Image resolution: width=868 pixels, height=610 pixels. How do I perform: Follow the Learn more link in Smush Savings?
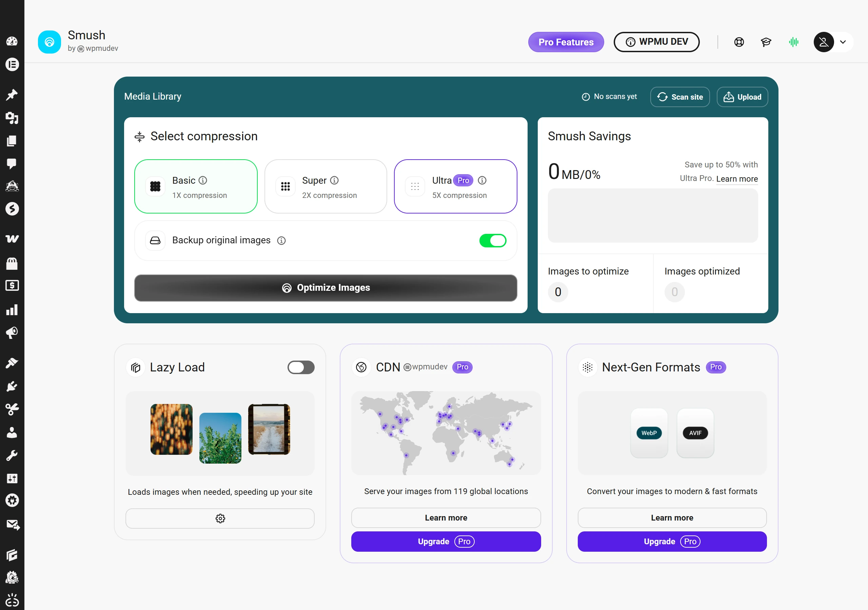coord(737,179)
